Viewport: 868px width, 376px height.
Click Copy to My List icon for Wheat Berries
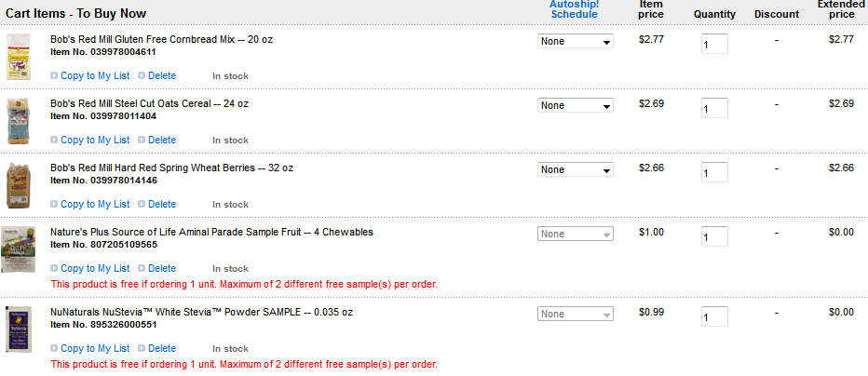click(x=54, y=205)
